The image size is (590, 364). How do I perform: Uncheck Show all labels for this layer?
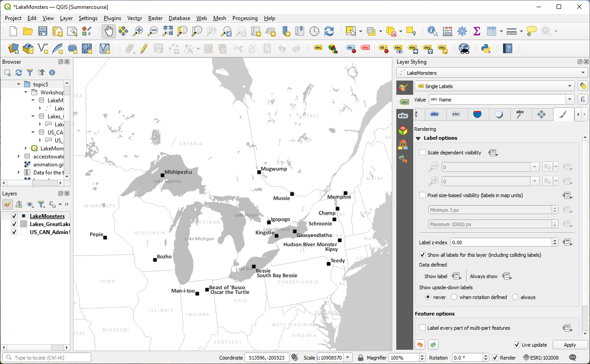(x=422, y=255)
